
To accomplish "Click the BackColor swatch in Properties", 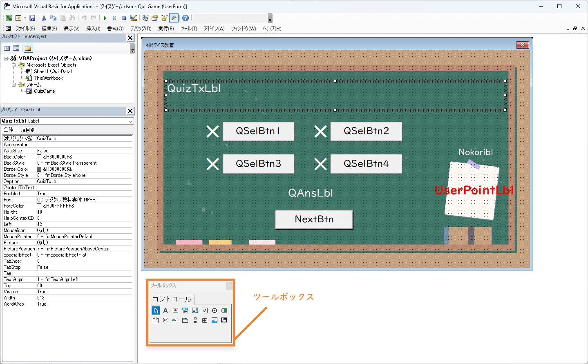I will click(x=39, y=157).
